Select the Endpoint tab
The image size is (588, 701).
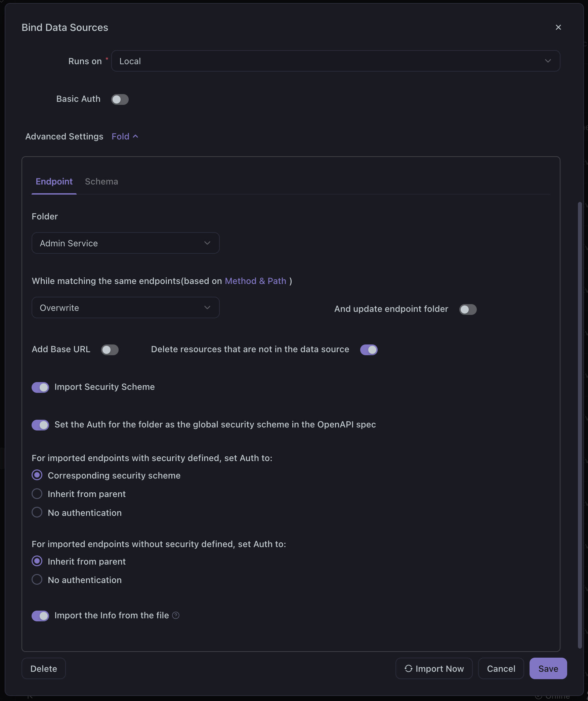click(x=54, y=181)
